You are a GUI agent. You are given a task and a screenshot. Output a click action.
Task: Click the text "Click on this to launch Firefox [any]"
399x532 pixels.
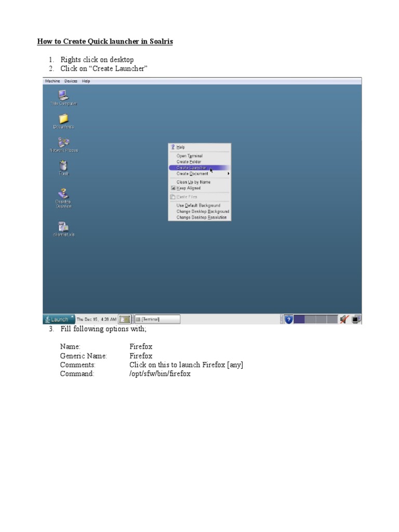(186, 365)
